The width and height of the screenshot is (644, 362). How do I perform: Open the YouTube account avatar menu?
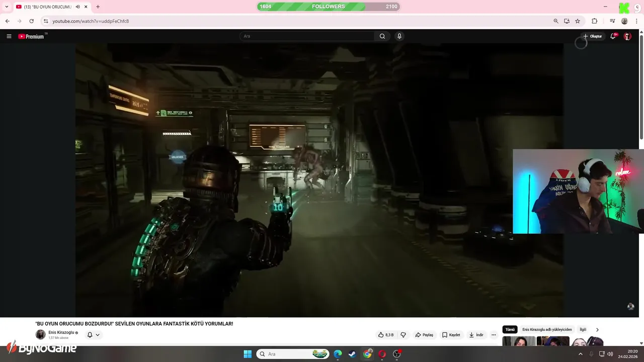tap(627, 36)
